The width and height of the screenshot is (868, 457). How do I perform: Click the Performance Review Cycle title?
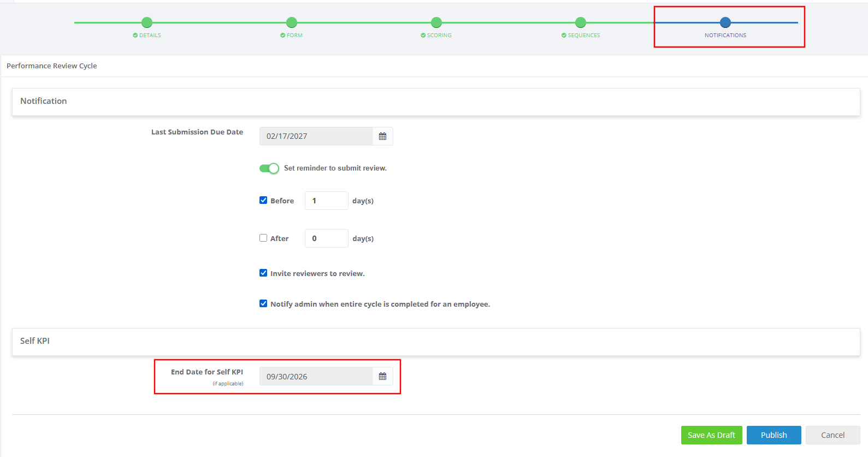(52, 66)
